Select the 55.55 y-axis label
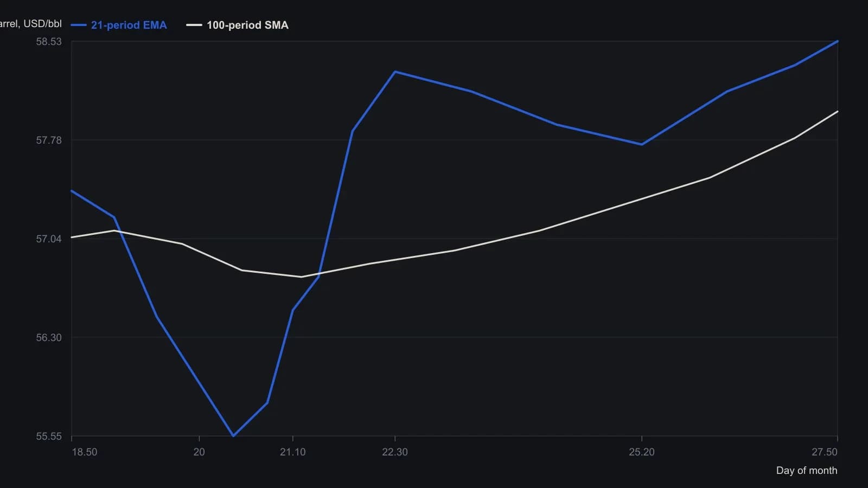 (49, 436)
